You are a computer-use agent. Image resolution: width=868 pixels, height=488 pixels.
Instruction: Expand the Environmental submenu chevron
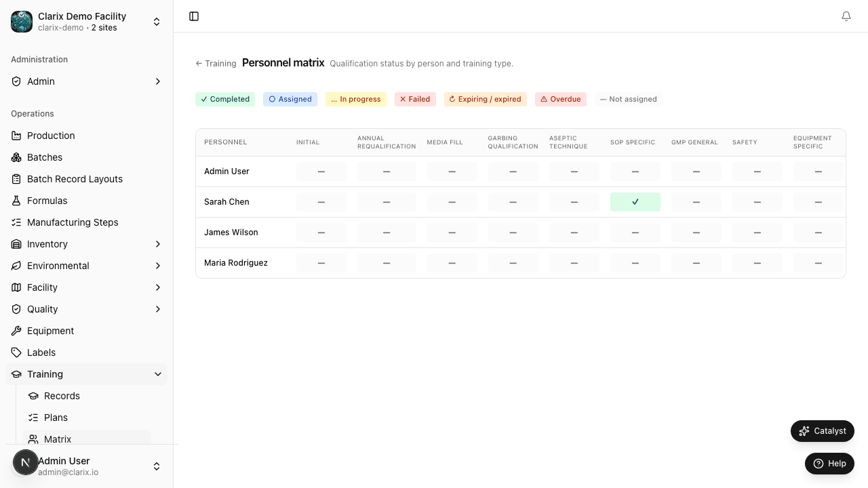pyautogui.click(x=158, y=266)
